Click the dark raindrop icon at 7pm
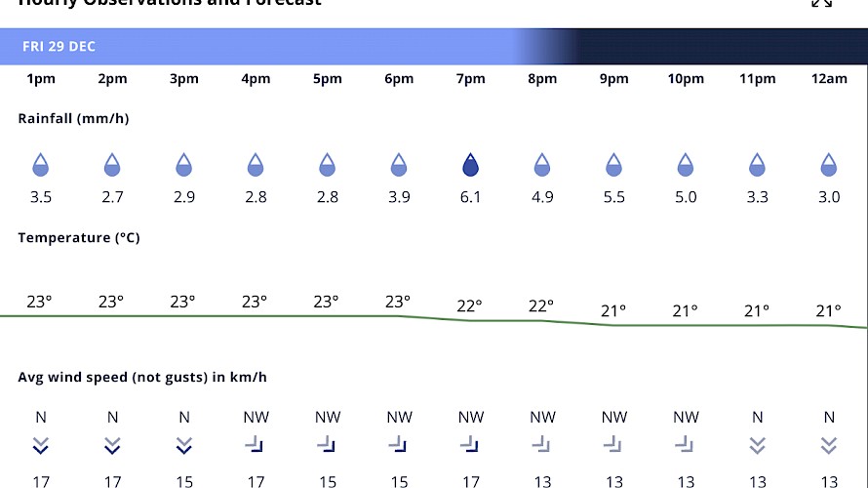The height and width of the screenshot is (488, 868). pyautogui.click(x=471, y=165)
